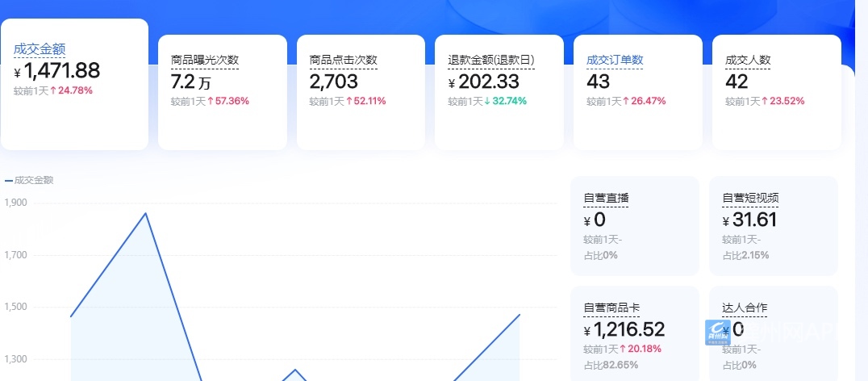Click the 20.18% increase indicator

[641, 349]
